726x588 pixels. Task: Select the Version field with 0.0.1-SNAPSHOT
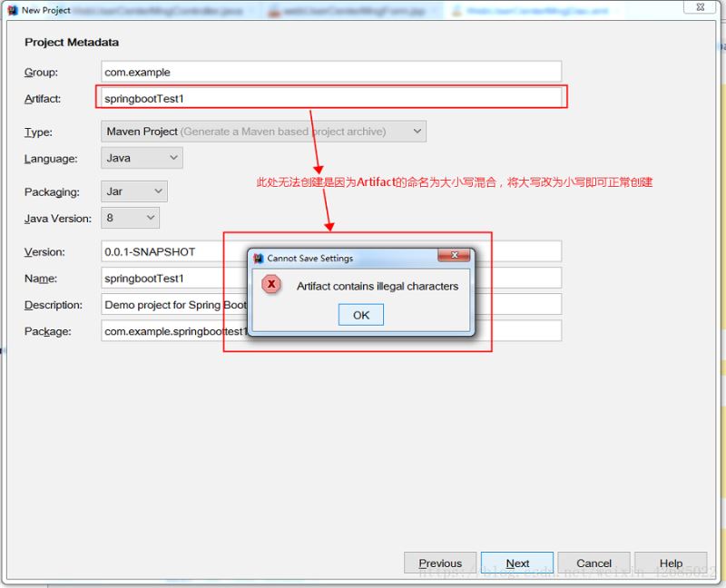tap(172, 251)
